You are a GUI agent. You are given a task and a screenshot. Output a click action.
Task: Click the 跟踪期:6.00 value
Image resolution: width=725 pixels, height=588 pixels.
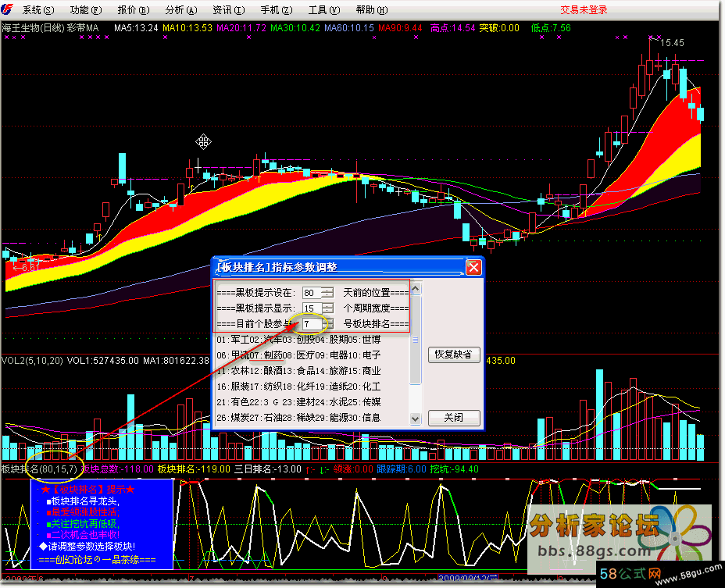tap(402, 469)
